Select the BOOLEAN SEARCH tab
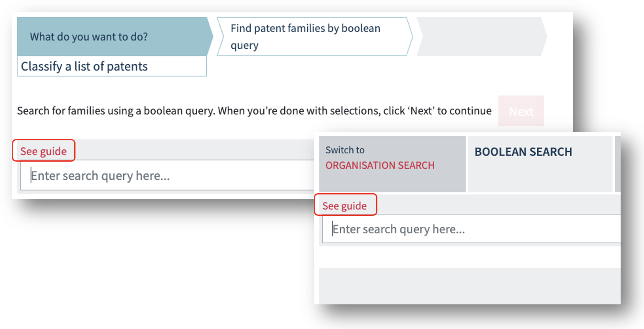 (523, 152)
